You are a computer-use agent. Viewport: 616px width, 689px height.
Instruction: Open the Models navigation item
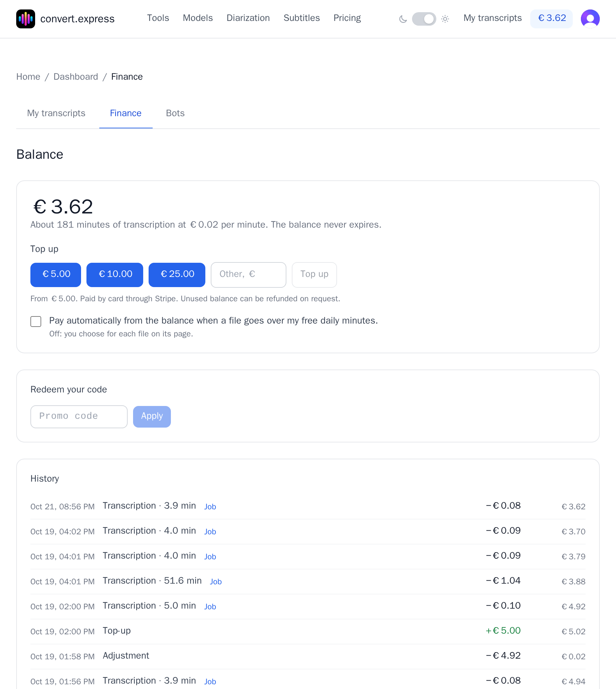coord(198,18)
